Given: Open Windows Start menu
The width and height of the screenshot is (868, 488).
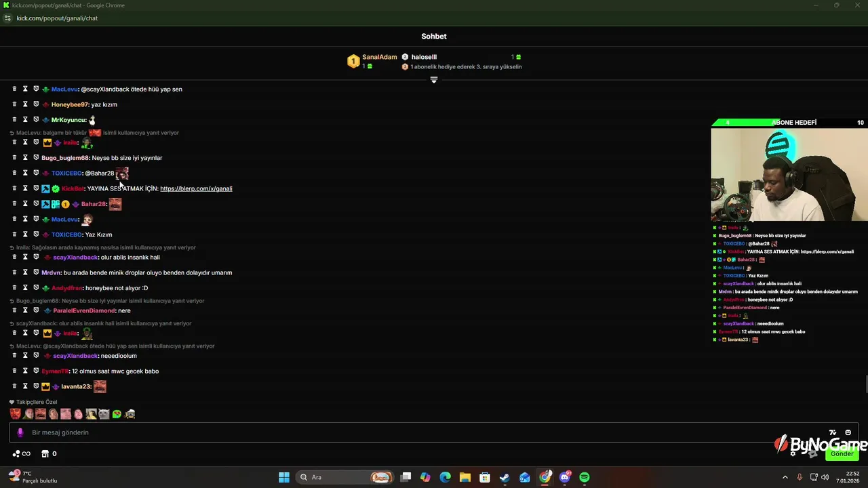Looking at the screenshot, I should click(284, 477).
